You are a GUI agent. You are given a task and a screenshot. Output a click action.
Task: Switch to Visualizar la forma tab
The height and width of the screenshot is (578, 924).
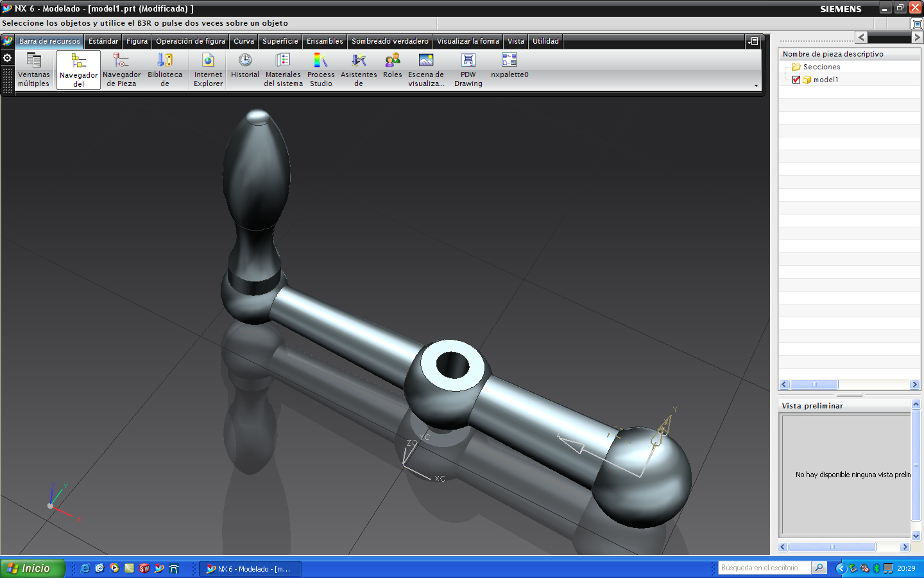click(x=468, y=41)
